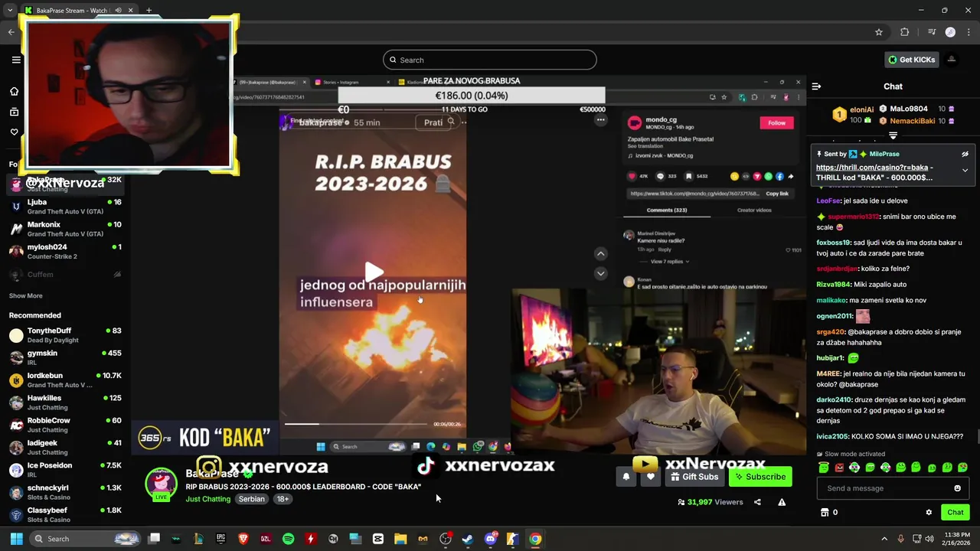Go to previous TikTok video with up arrow
This screenshot has width=980, height=551.
[x=600, y=253]
